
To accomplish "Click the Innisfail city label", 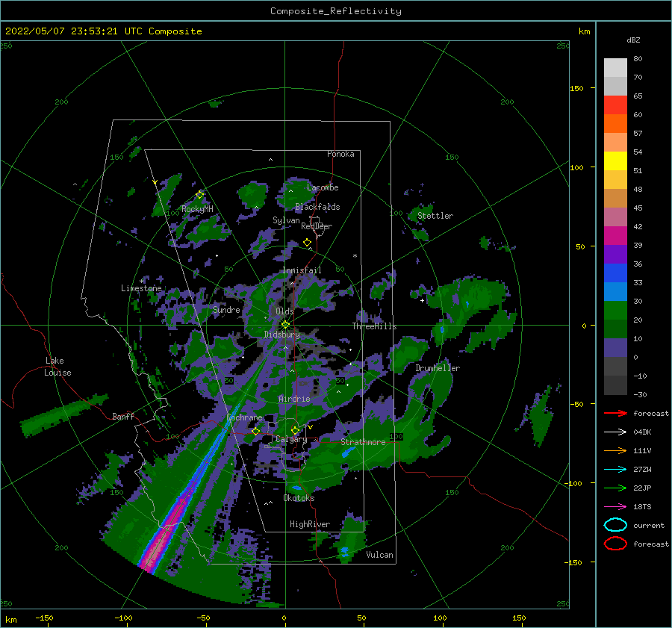I will click(x=302, y=270).
